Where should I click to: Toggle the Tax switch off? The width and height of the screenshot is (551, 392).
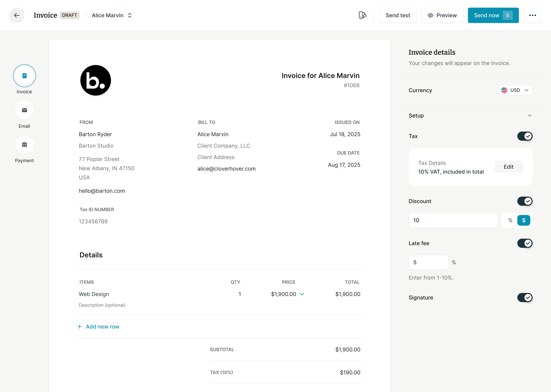(525, 136)
